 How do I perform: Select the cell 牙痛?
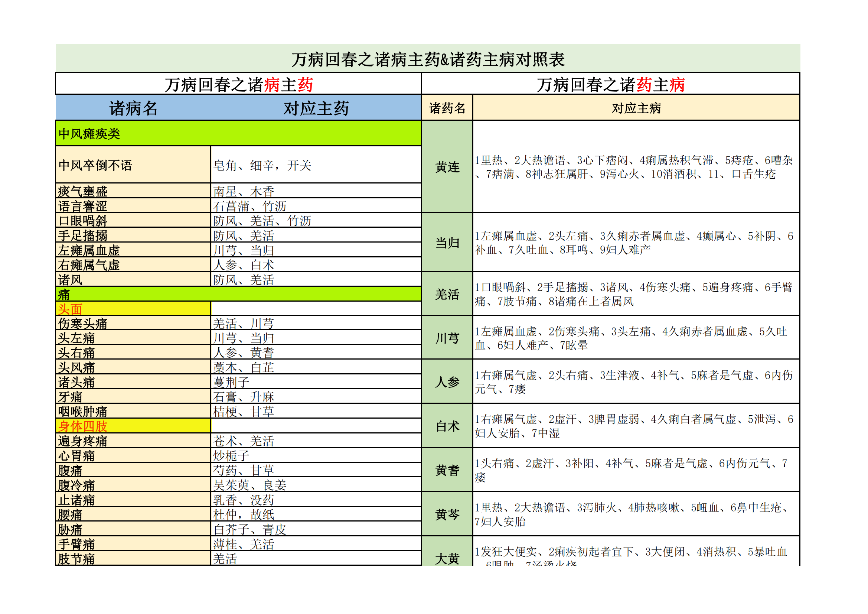pyautogui.click(x=133, y=396)
